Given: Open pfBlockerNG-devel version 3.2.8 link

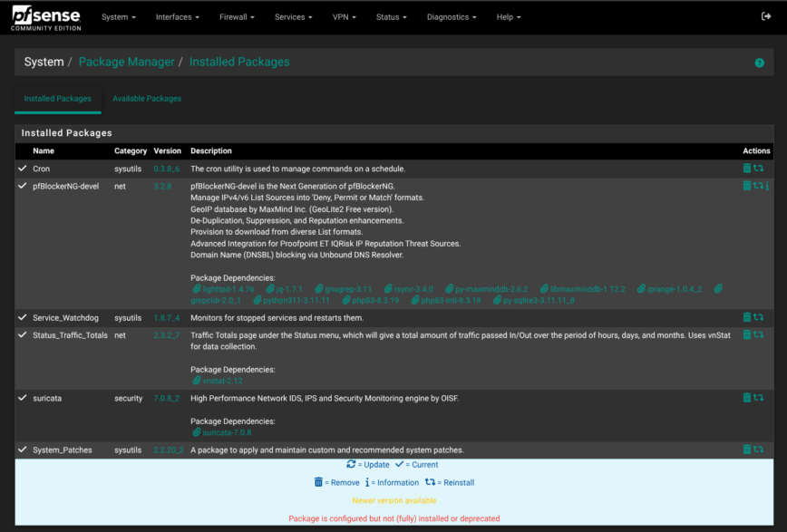Looking at the screenshot, I should click(162, 186).
